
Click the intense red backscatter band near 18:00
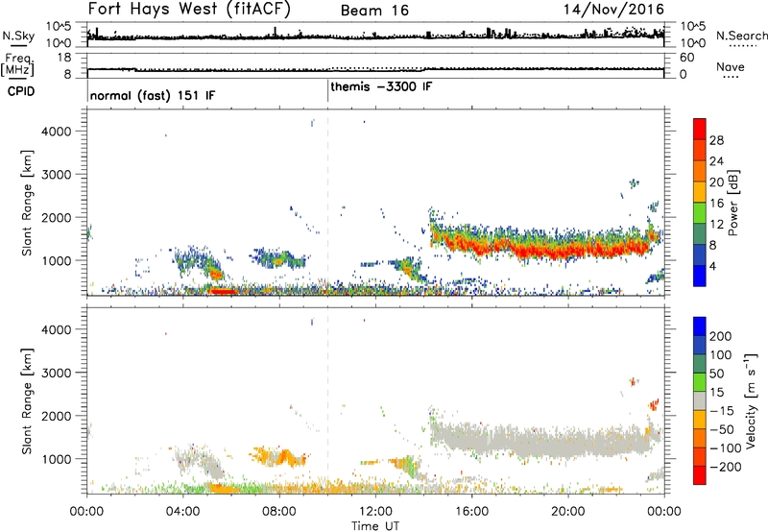point(520,250)
